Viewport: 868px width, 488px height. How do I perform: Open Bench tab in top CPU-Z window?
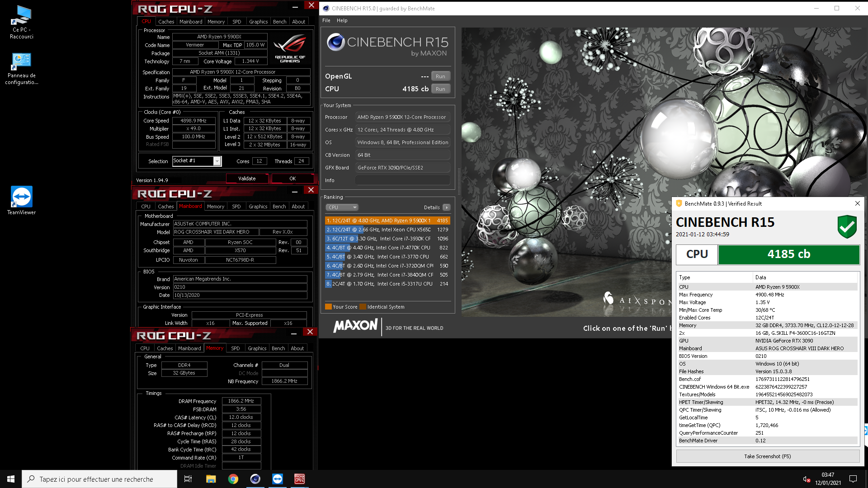coord(280,22)
